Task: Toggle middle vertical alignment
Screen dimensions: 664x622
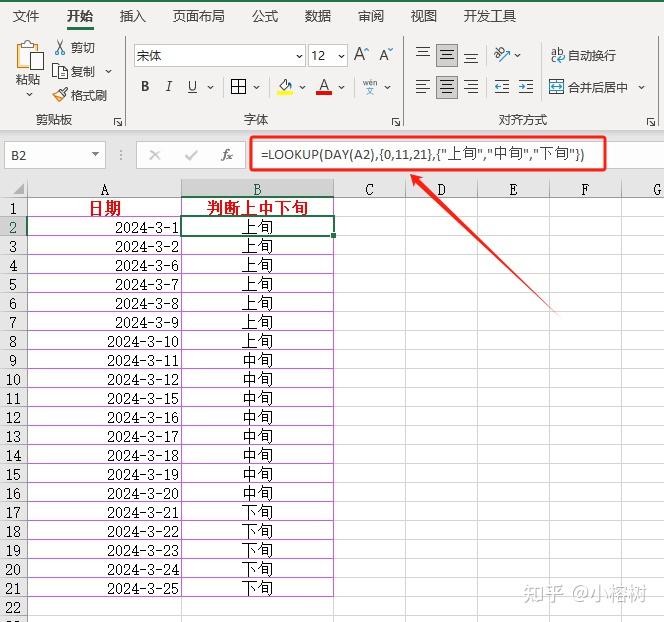Action: tap(447, 55)
